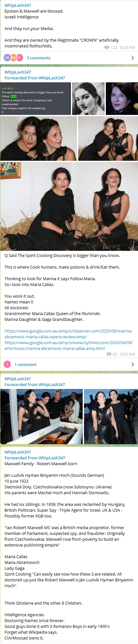This screenshot has height=644, width=138.
Task: Click views eye icon showing 62
Action: (109, 354)
